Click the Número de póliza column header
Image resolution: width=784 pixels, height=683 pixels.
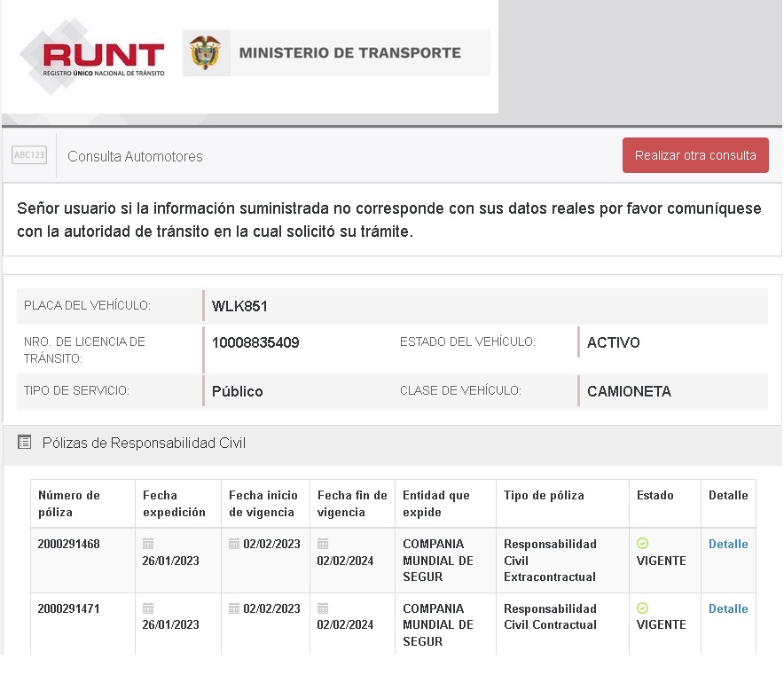[x=69, y=504]
